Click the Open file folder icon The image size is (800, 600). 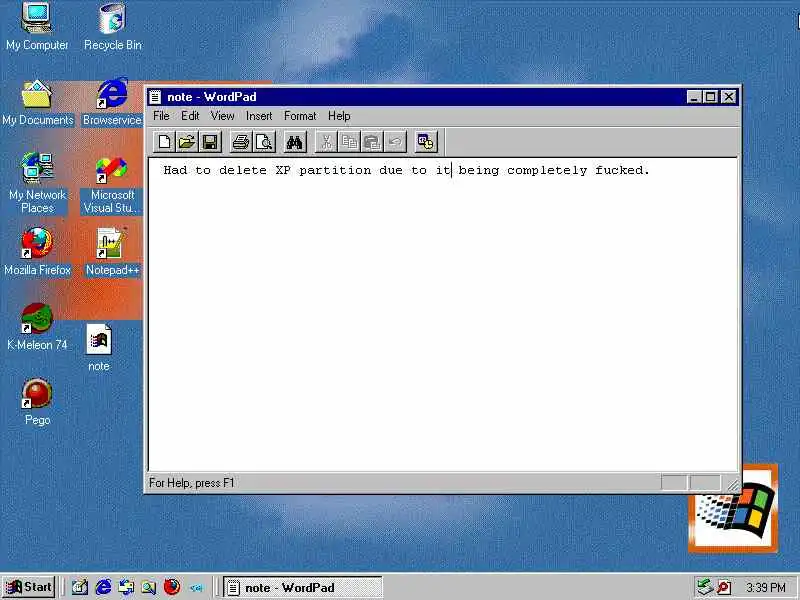pos(187,142)
